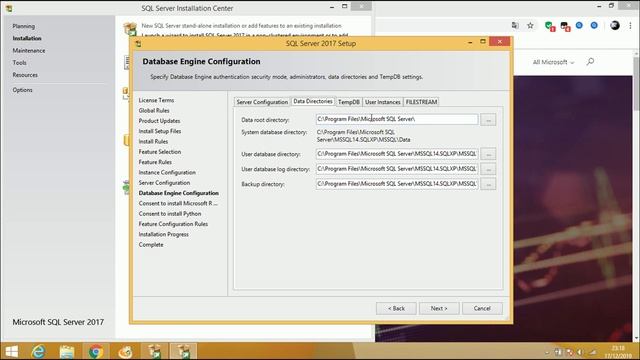Click into the User database directory field

pos(397,154)
